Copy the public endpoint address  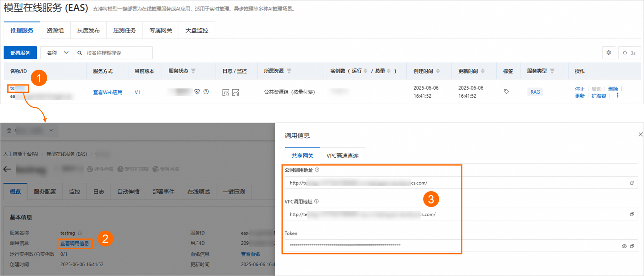[x=632, y=183]
